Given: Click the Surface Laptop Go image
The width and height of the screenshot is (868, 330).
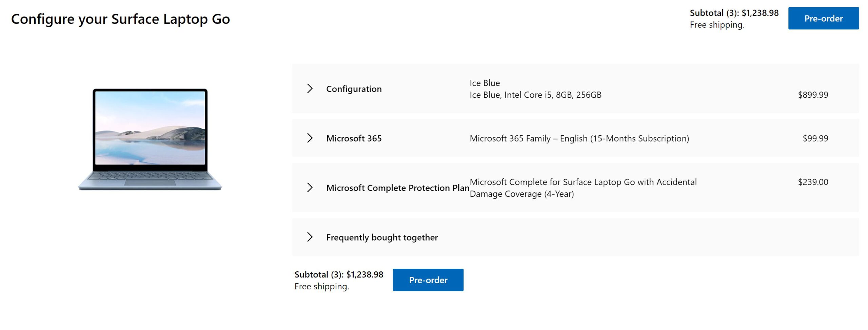Looking at the screenshot, I should (150, 139).
